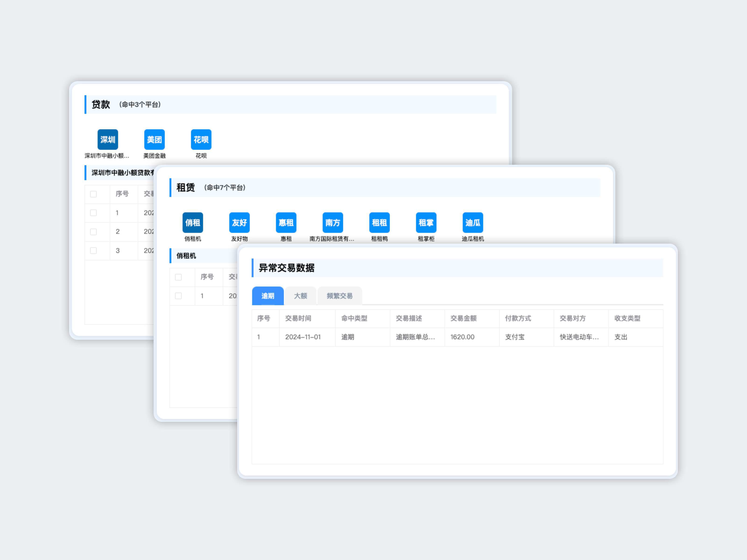
Task: Select the 深圳 loan platform icon
Action: (x=108, y=139)
